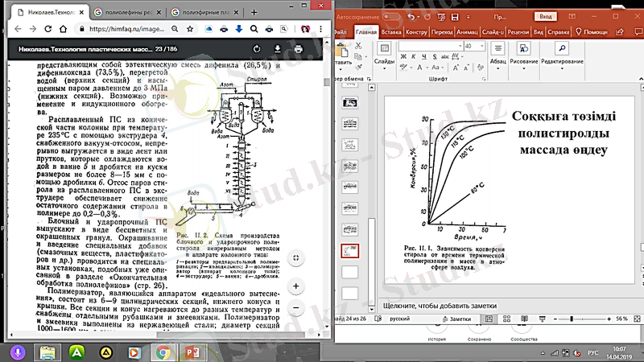Print the PDF document
644x362 pixels.
299,49
